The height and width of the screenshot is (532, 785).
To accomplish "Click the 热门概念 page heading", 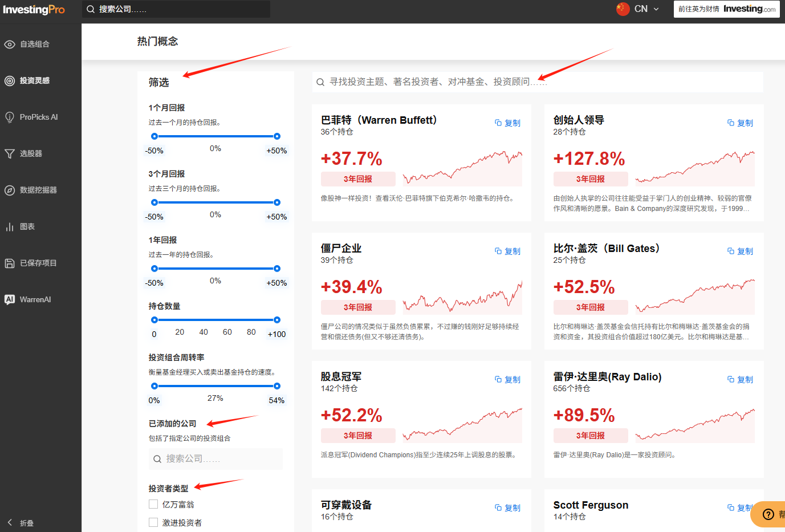I will coord(157,41).
